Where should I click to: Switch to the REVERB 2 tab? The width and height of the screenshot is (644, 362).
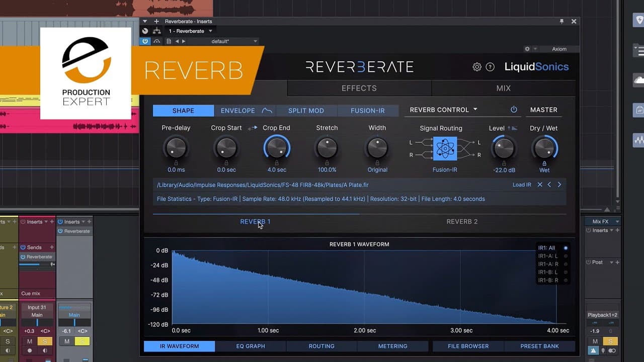(x=462, y=222)
